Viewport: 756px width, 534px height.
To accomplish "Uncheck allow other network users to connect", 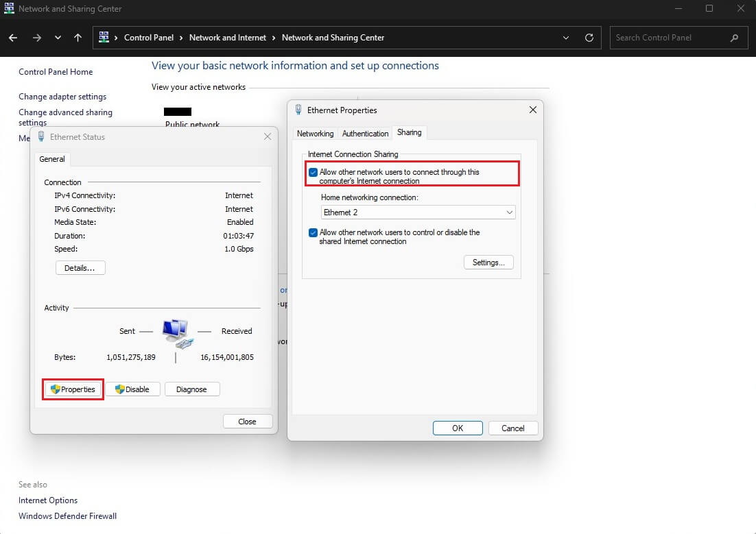I will click(x=314, y=172).
